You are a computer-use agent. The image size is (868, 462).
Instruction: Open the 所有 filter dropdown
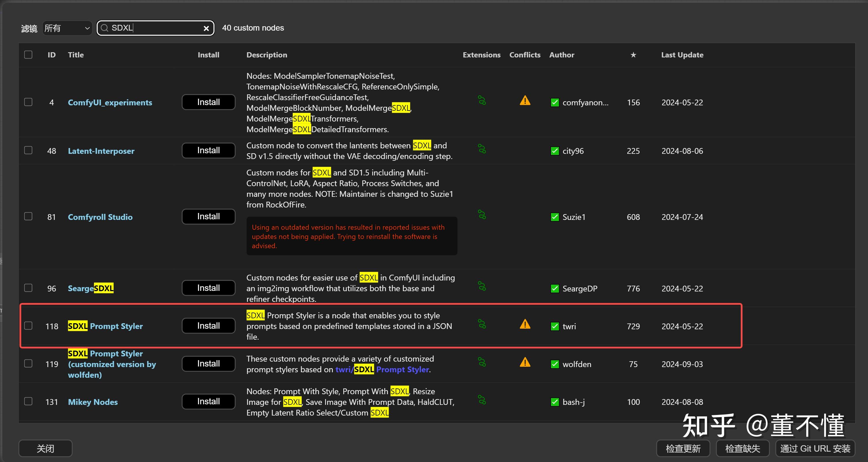pos(67,28)
